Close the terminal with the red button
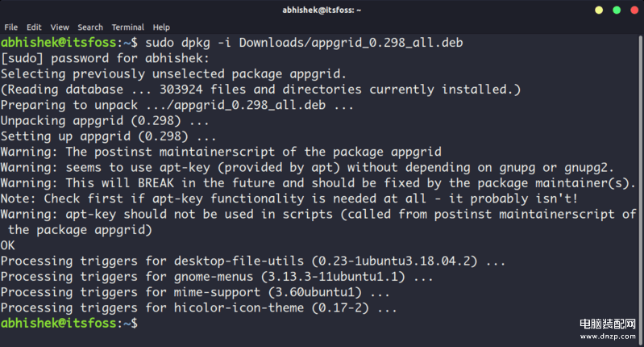This screenshot has width=644, height=347. pos(634,10)
